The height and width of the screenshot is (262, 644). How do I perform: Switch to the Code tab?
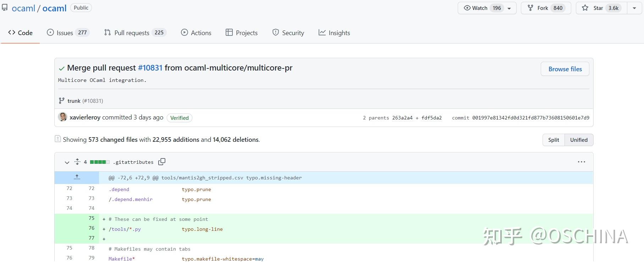tap(20, 33)
